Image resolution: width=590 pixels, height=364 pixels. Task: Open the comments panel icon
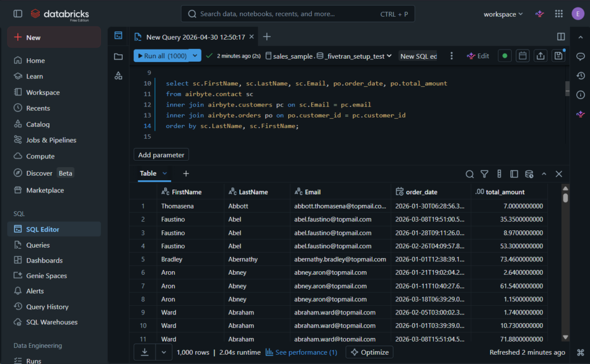click(581, 56)
